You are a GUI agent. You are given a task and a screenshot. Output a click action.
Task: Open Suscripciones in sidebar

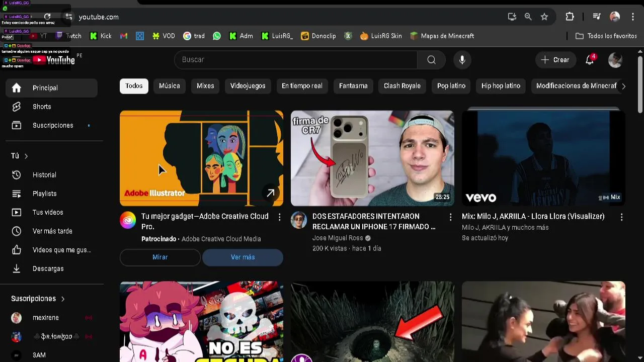(x=52, y=125)
